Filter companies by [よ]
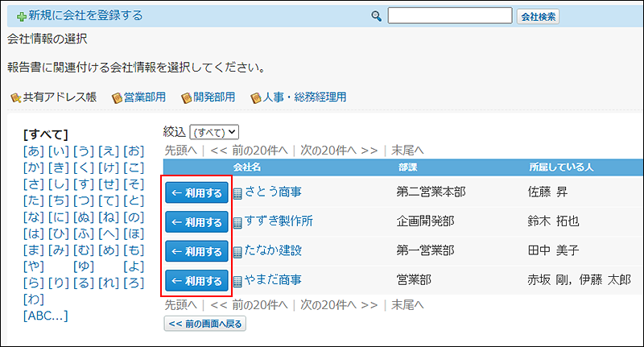The image size is (644, 347). [x=134, y=266]
